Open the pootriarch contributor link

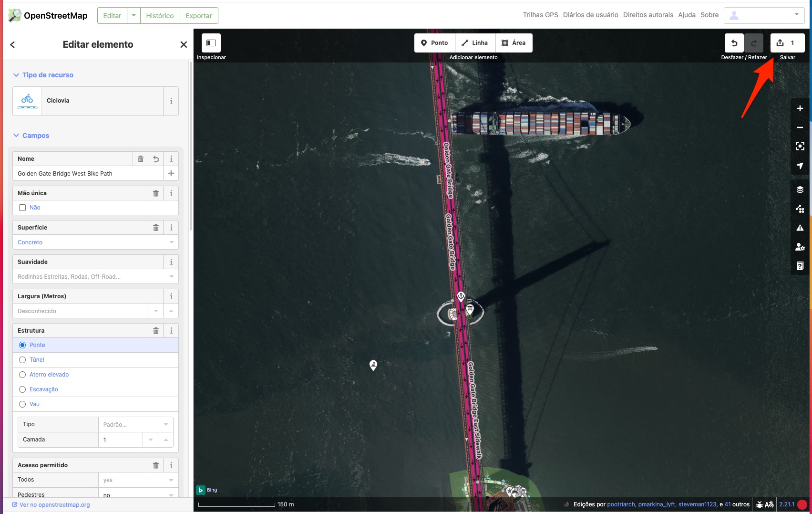621,504
